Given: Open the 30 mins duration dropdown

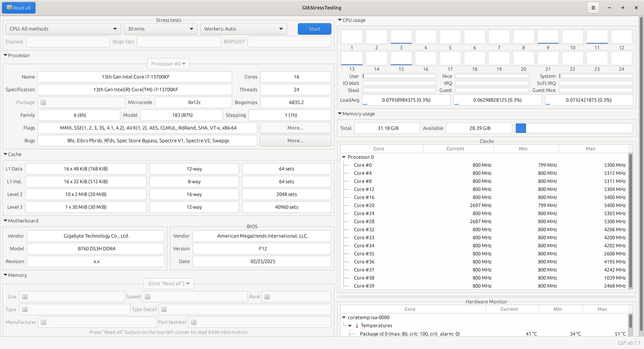Looking at the screenshot, I should coord(160,29).
